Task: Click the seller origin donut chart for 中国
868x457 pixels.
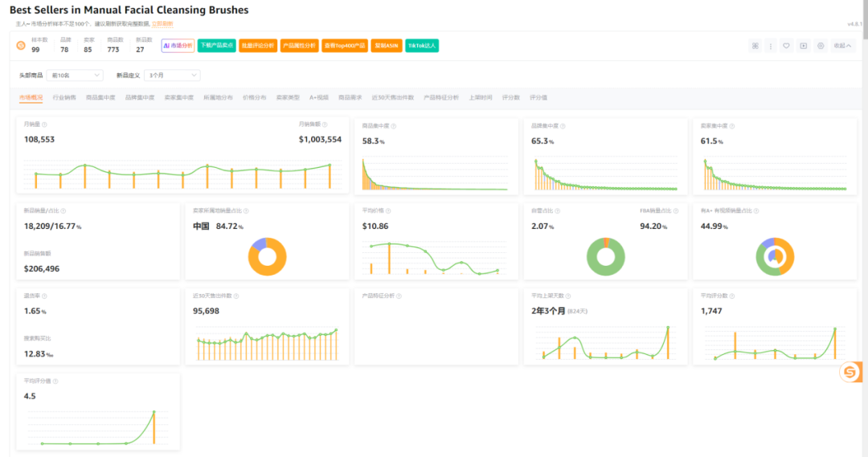Action: pyautogui.click(x=267, y=257)
